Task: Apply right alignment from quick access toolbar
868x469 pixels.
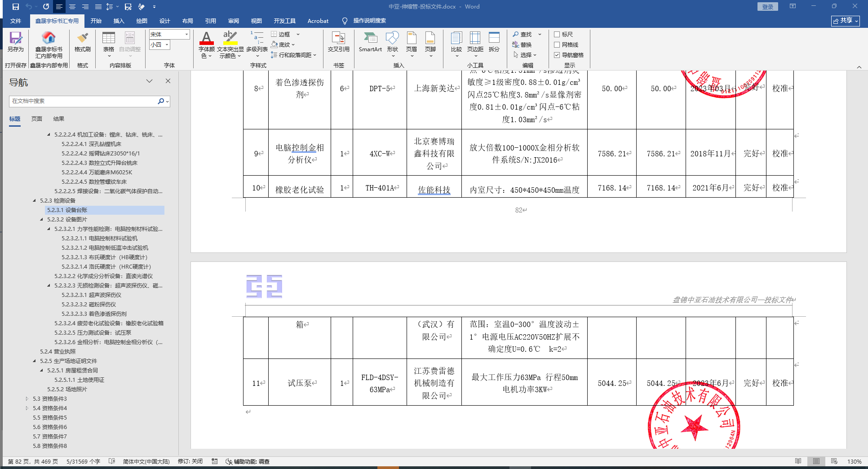Action: tap(85, 7)
